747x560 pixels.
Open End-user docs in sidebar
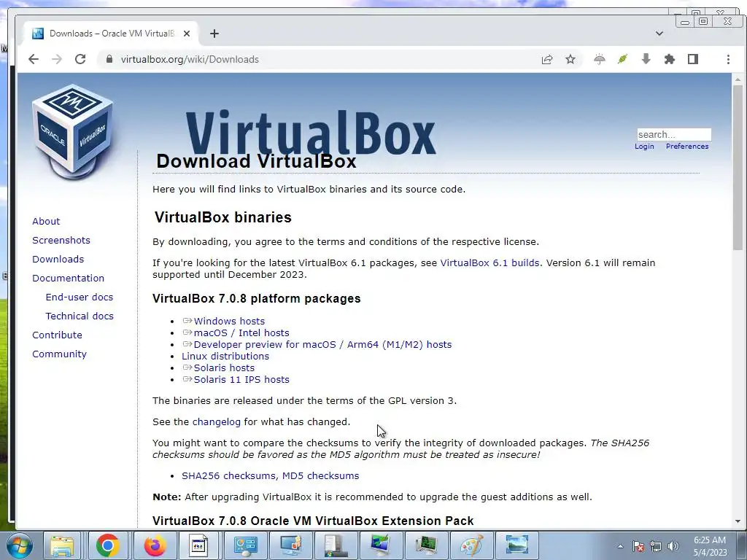[79, 297]
